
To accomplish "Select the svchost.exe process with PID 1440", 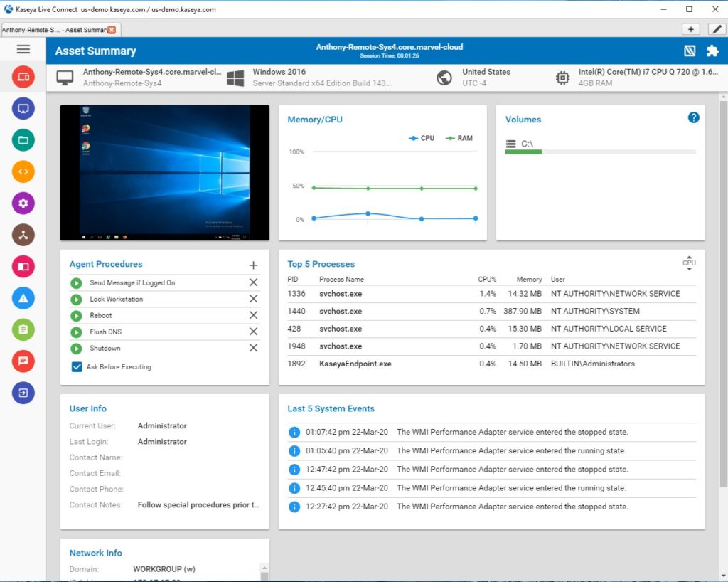I will tap(492, 311).
